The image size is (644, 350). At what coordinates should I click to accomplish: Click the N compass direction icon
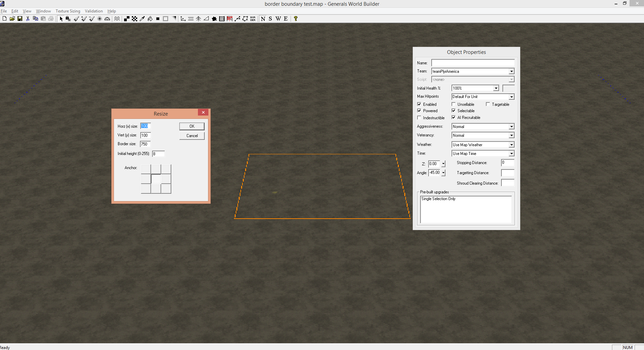point(263,19)
